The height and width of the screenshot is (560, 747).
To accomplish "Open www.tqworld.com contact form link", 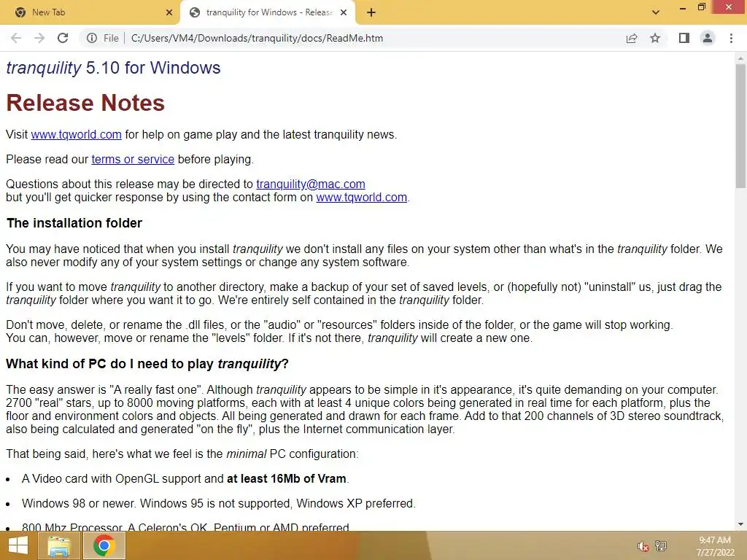I will coord(362,197).
